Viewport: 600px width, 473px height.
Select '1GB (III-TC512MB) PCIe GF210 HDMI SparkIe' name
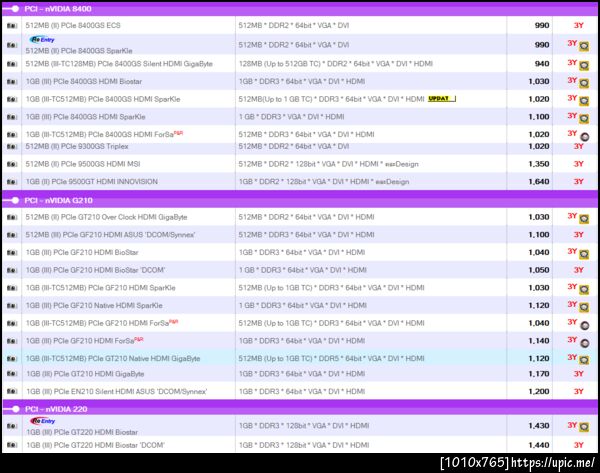click(x=101, y=288)
